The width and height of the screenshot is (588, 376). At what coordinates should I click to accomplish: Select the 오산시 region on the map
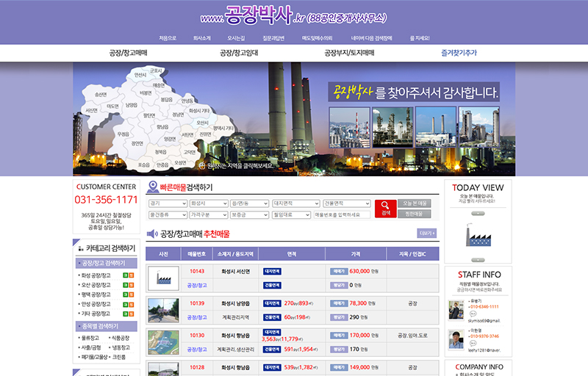203,123
